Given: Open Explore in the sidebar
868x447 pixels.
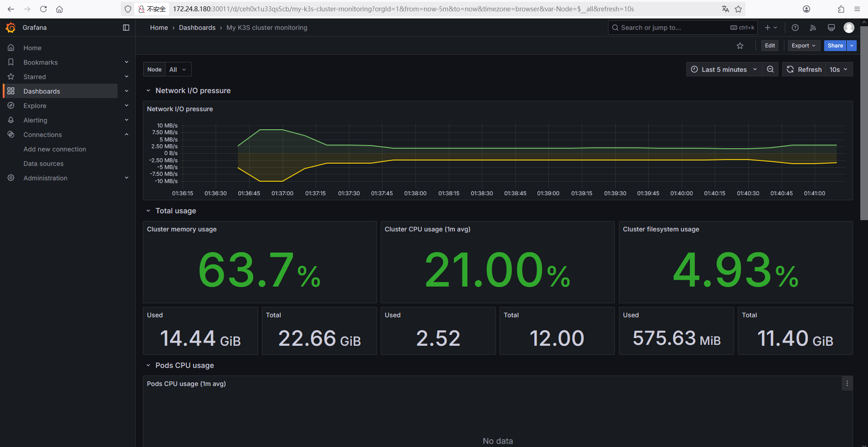Looking at the screenshot, I should [x=35, y=106].
